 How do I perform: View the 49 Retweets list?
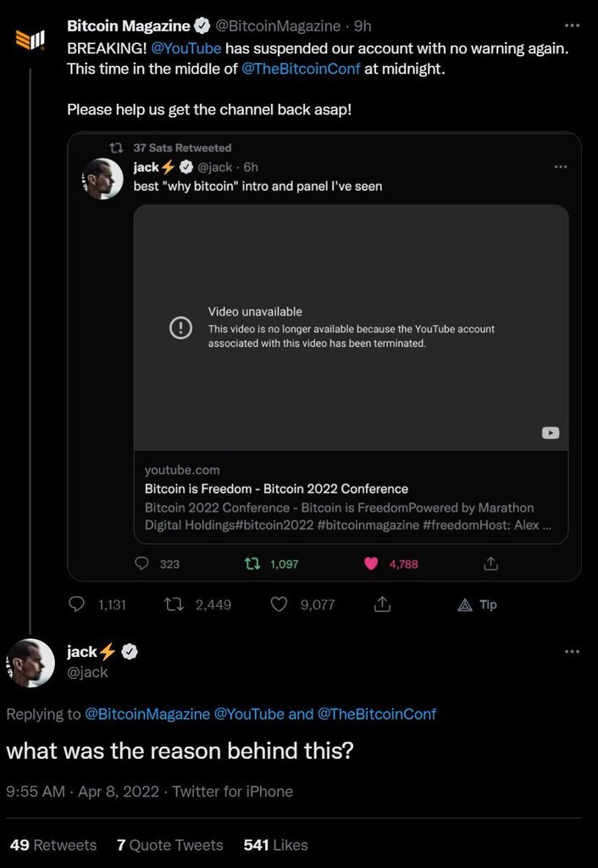(53, 845)
